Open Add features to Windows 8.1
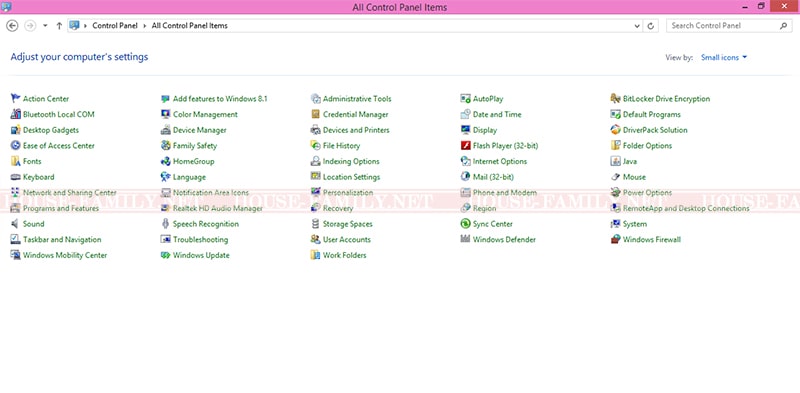 [220, 99]
